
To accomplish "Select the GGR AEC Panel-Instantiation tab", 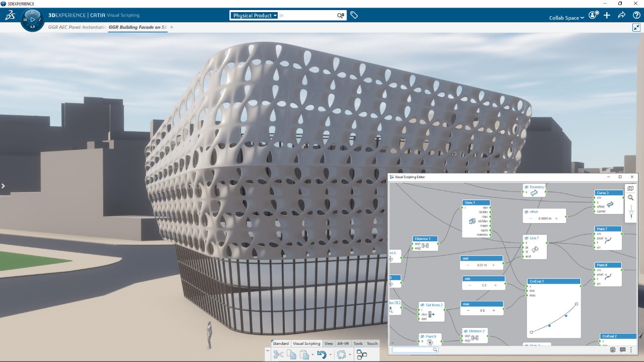I will click(x=77, y=27).
